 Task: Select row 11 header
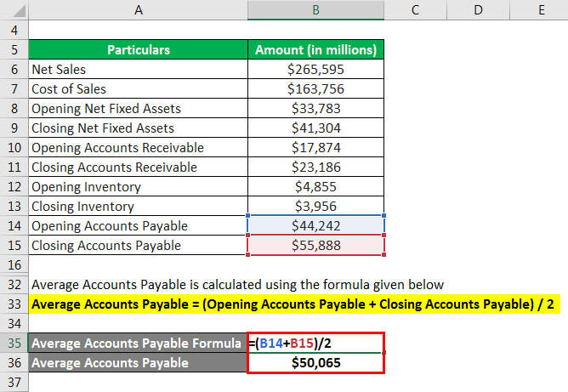(x=14, y=167)
